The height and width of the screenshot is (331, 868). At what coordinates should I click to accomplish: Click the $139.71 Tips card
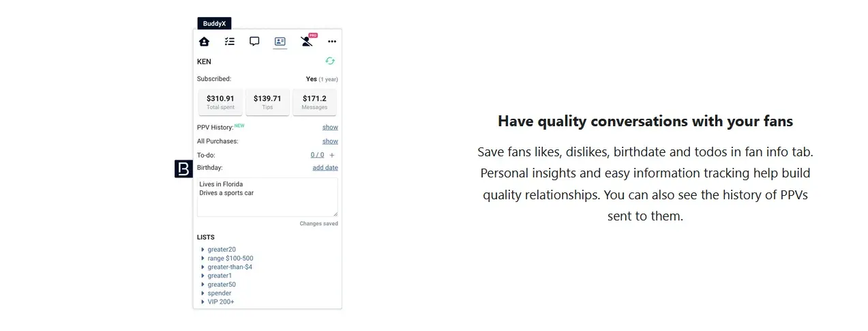pos(267,102)
